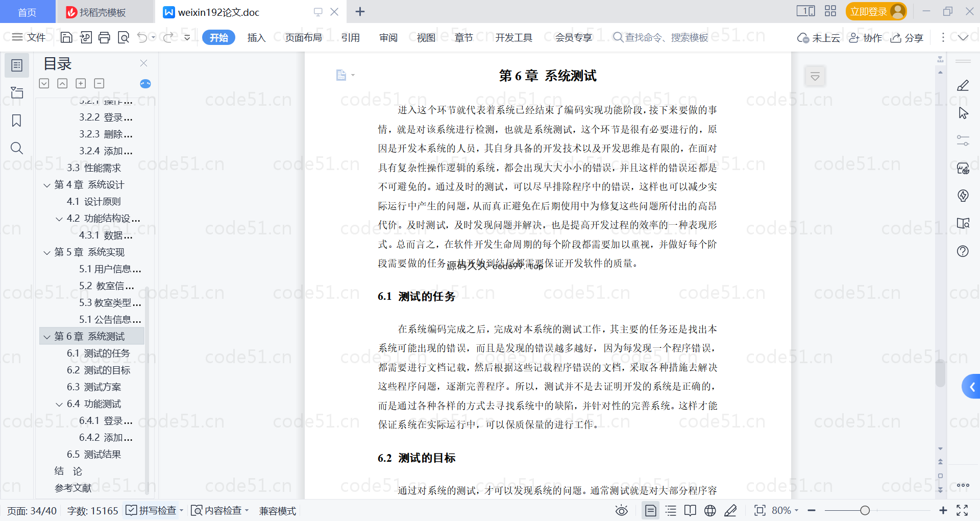
Task: Click word count 字数: 15165
Action: (92, 510)
